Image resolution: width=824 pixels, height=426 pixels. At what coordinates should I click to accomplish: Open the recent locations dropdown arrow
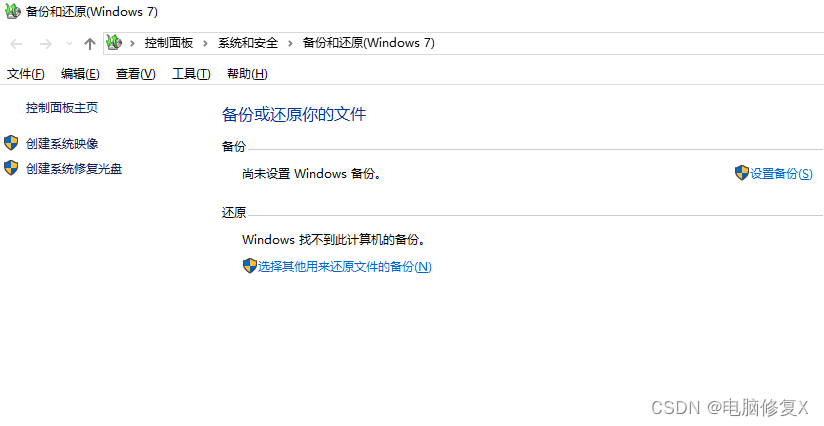pyautogui.click(x=69, y=44)
